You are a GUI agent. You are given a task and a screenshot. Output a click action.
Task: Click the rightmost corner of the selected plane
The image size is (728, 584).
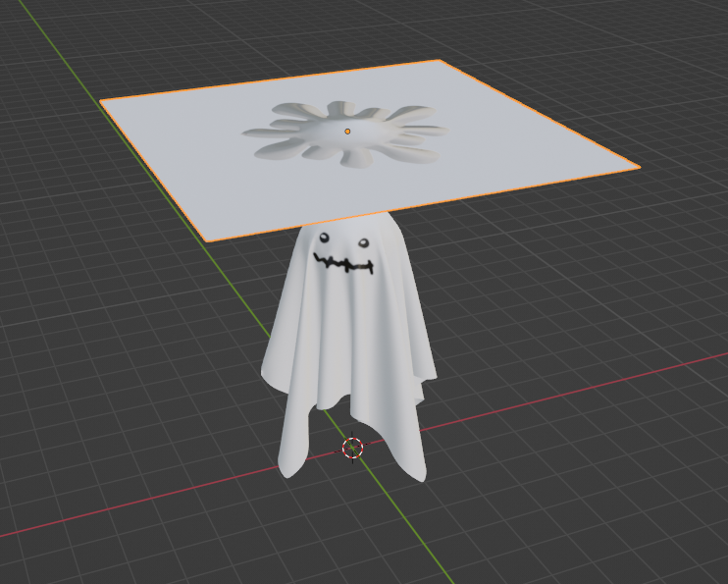pos(640,168)
